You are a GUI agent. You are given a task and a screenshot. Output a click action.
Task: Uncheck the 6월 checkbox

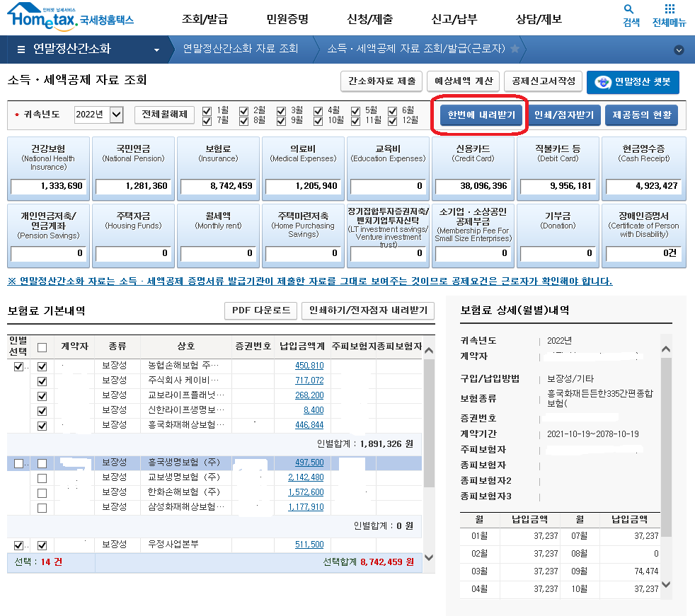coord(392,111)
